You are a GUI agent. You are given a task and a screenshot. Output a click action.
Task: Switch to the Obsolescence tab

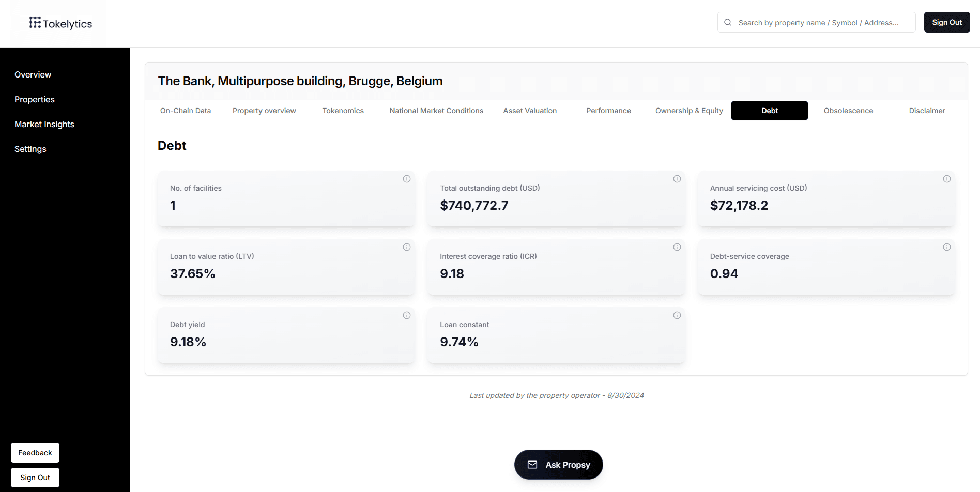(848, 111)
